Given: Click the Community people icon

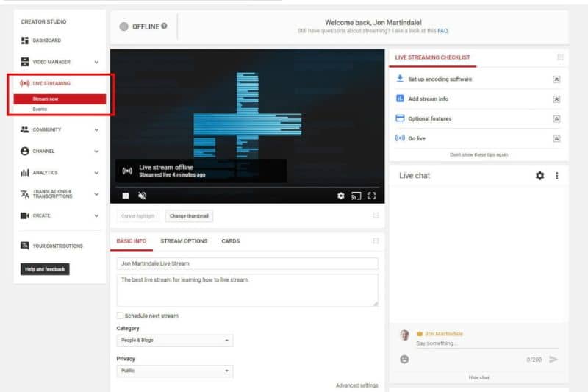Looking at the screenshot, I should click(25, 129).
